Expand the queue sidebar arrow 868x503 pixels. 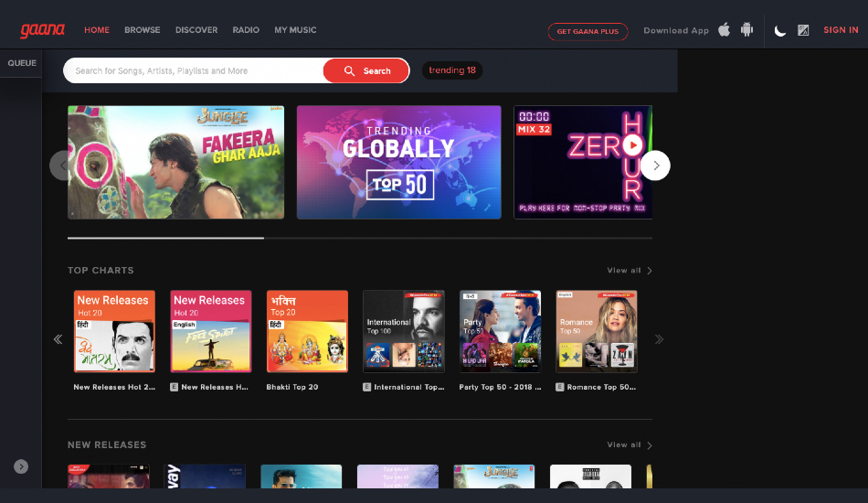(21, 466)
